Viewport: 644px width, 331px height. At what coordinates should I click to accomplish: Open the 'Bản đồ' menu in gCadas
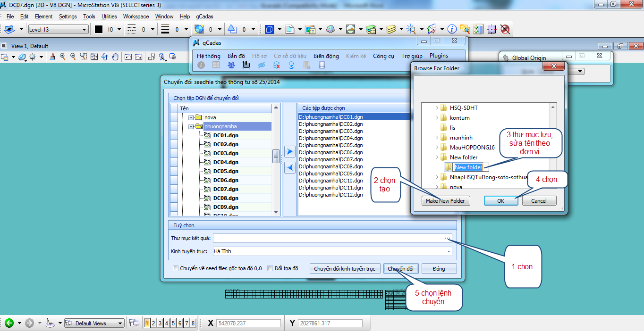pyautogui.click(x=236, y=56)
